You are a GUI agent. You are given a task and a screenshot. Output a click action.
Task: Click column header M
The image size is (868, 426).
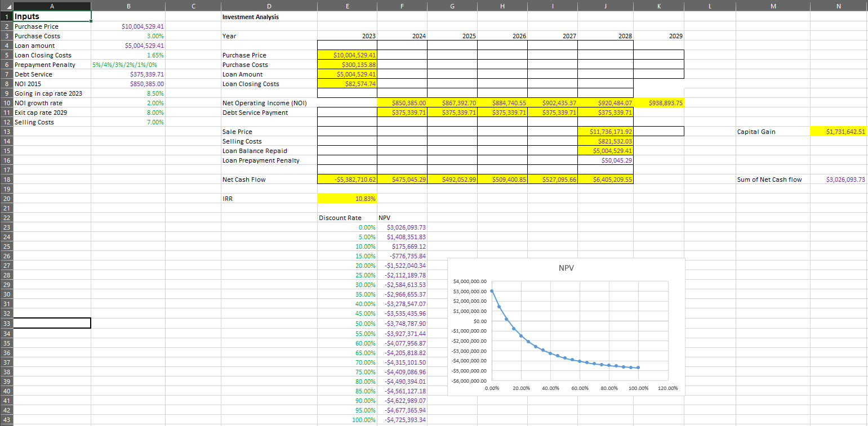click(773, 5)
